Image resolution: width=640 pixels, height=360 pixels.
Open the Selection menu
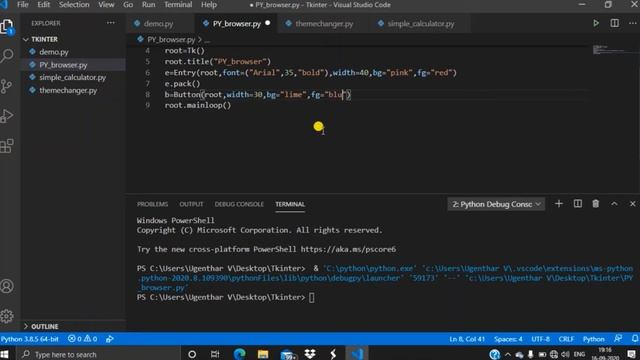(74, 5)
